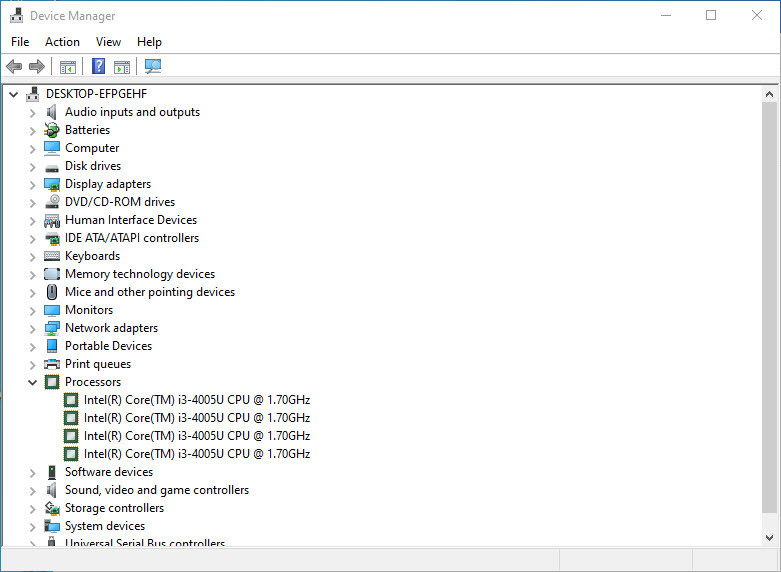The height and width of the screenshot is (572, 781).
Task: Click the Processors category chip icon
Action: point(52,382)
